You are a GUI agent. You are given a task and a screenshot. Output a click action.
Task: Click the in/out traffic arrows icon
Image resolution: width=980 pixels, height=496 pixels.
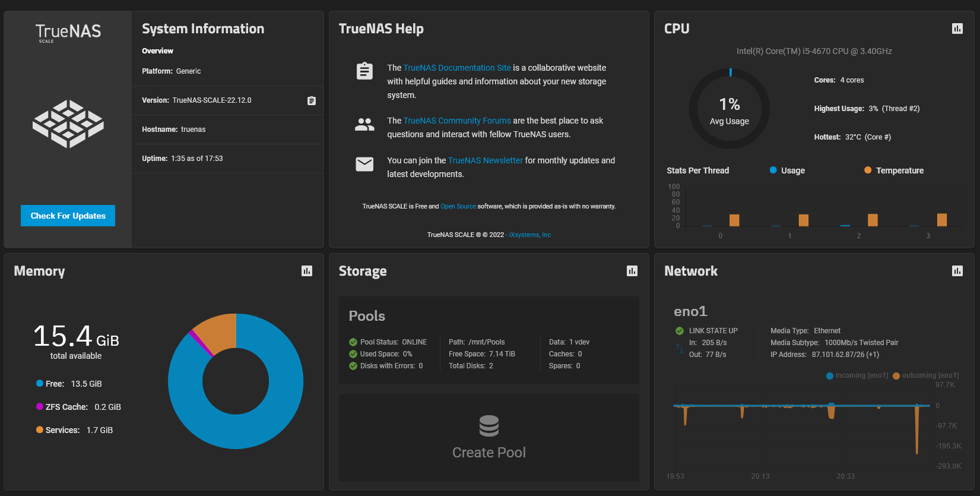pyautogui.click(x=680, y=349)
